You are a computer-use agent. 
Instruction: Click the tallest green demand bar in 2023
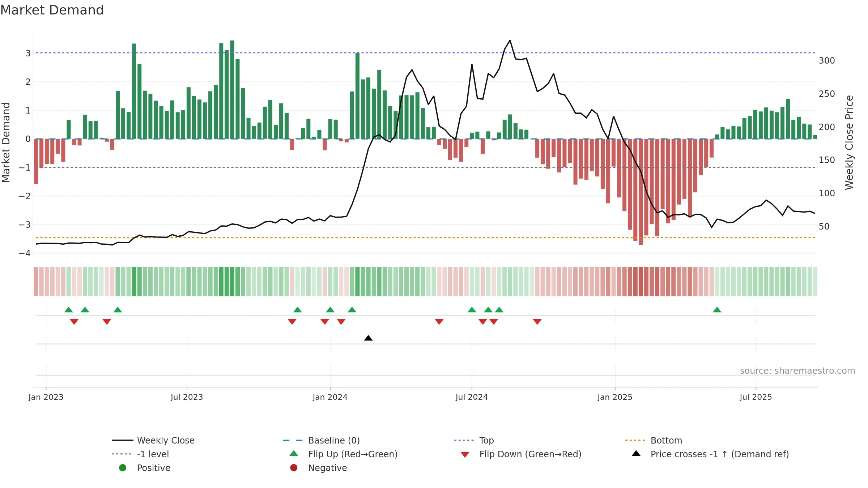coord(232,90)
